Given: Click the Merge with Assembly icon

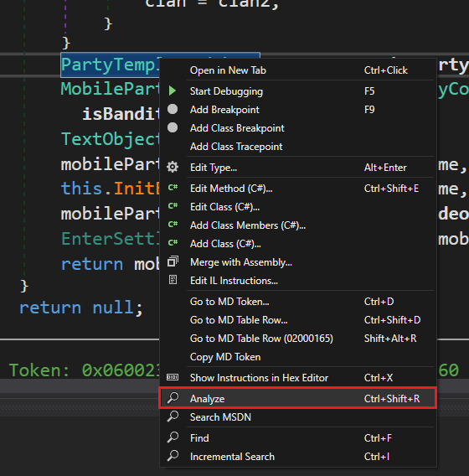Looking at the screenshot, I should coord(173,261).
